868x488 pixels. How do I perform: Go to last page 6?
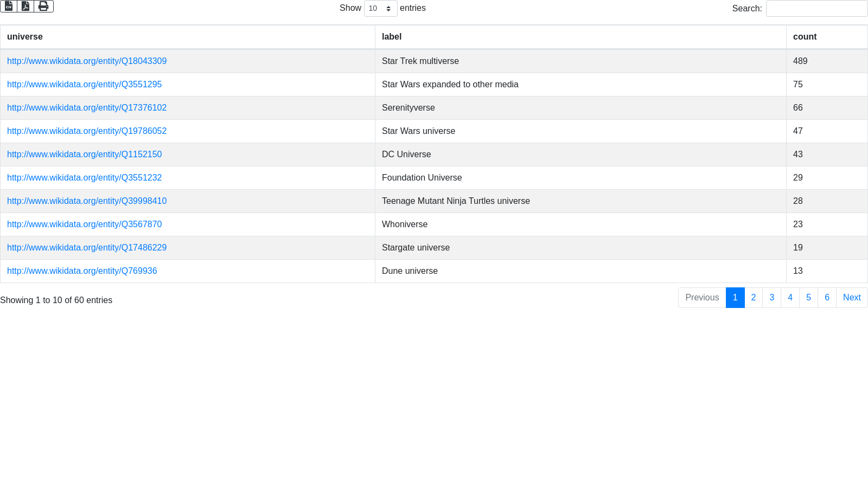coord(827,298)
